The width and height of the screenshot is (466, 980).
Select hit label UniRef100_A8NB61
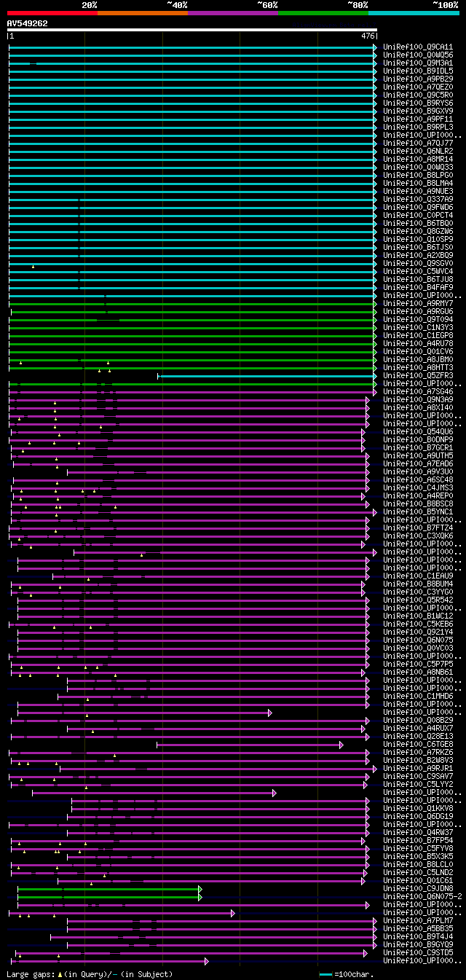[418, 673]
